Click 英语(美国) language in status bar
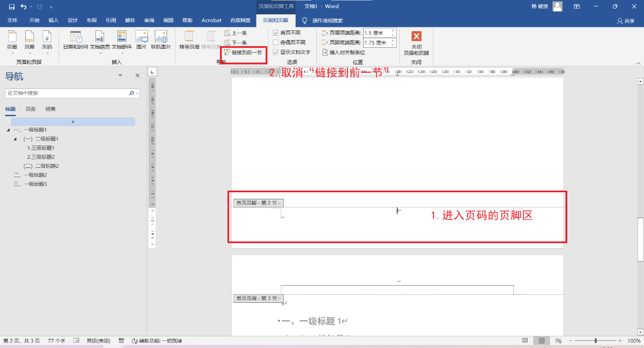 pos(98,341)
